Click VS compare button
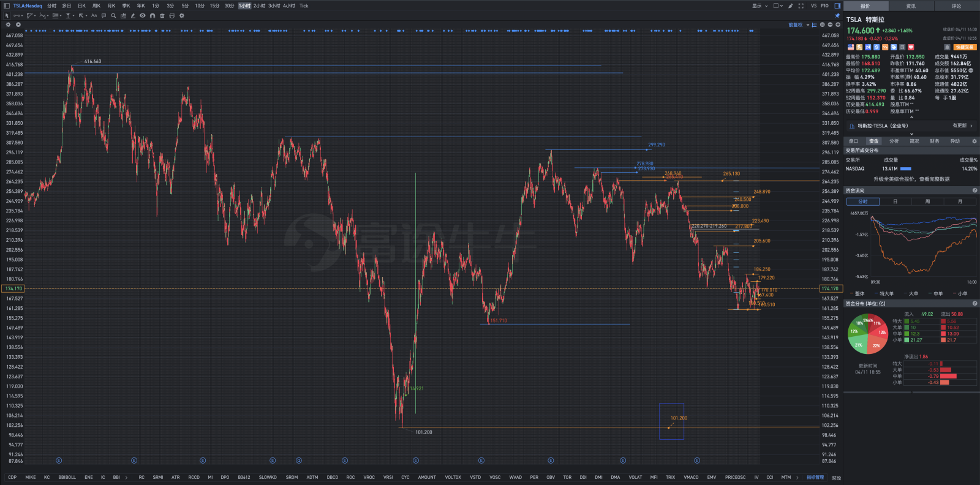The width and height of the screenshot is (980, 485). tap(813, 6)
